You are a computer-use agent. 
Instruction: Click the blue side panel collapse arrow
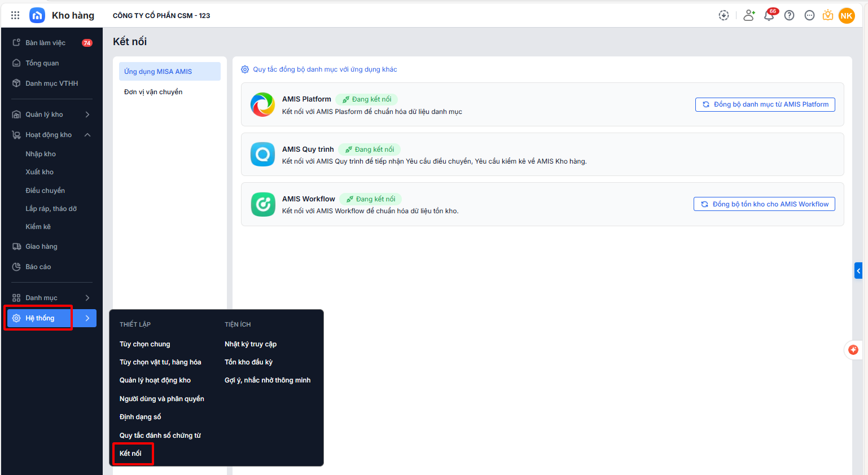(x=858, y=271)
